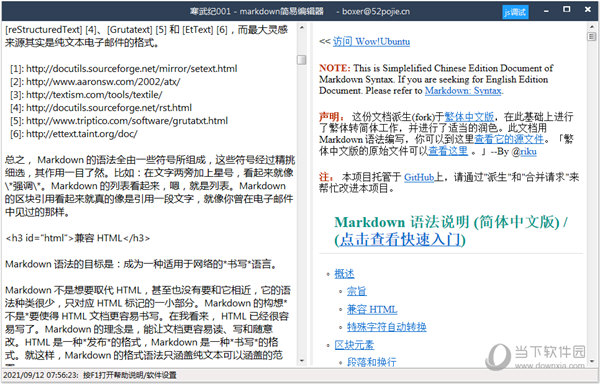600x384 pixels.
Task: Jump to 兼容 HTML section link
Action: tap(372, 309)
